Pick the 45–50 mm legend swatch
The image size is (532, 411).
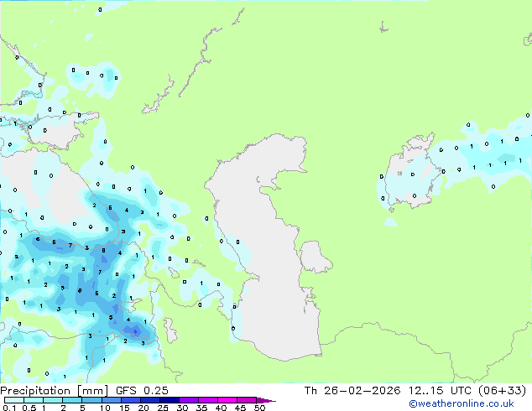click(247, 400)
